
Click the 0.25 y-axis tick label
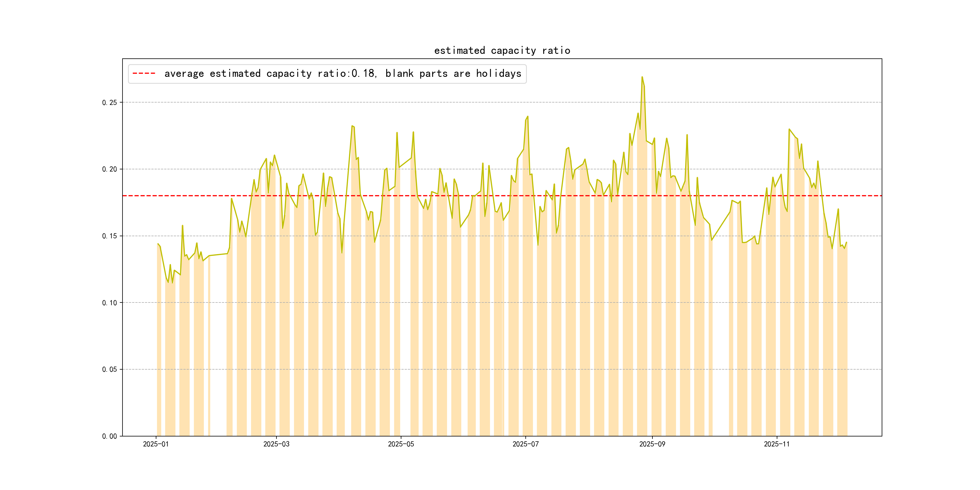(109, 103)
